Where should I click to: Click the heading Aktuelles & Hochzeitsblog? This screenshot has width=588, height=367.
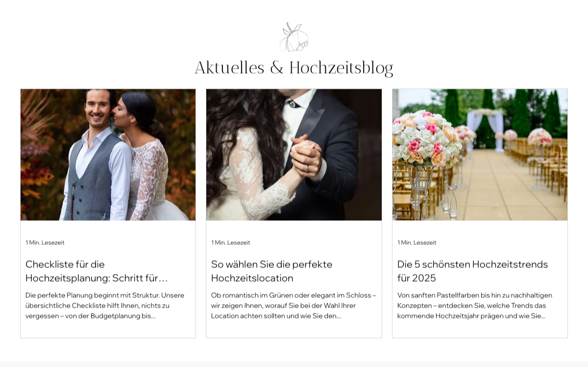294,68
